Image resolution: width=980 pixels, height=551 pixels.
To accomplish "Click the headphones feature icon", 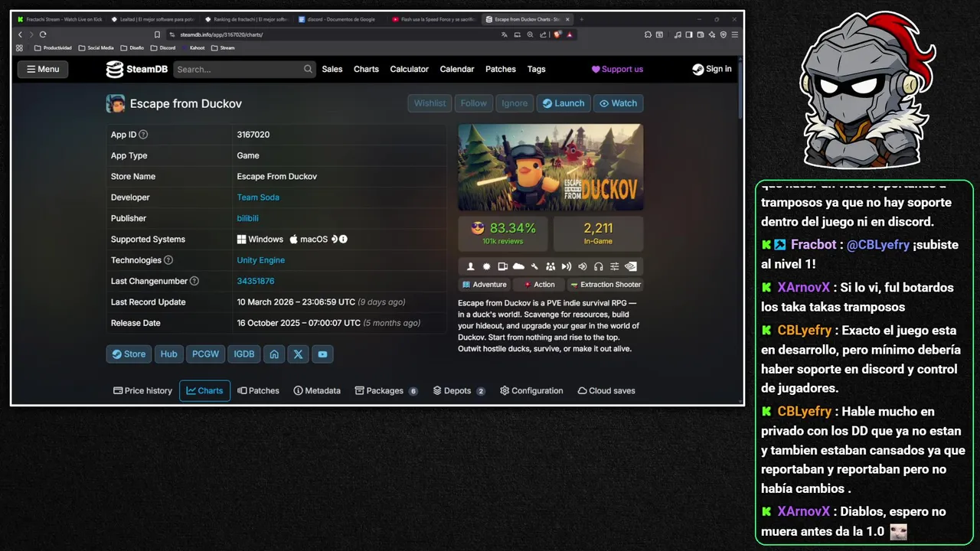I will click(599, 266).
